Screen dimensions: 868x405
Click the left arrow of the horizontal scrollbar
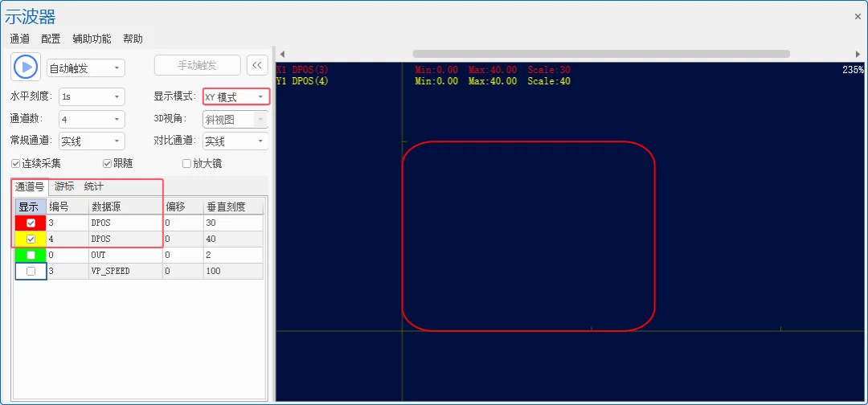click(x=282, y=54)
